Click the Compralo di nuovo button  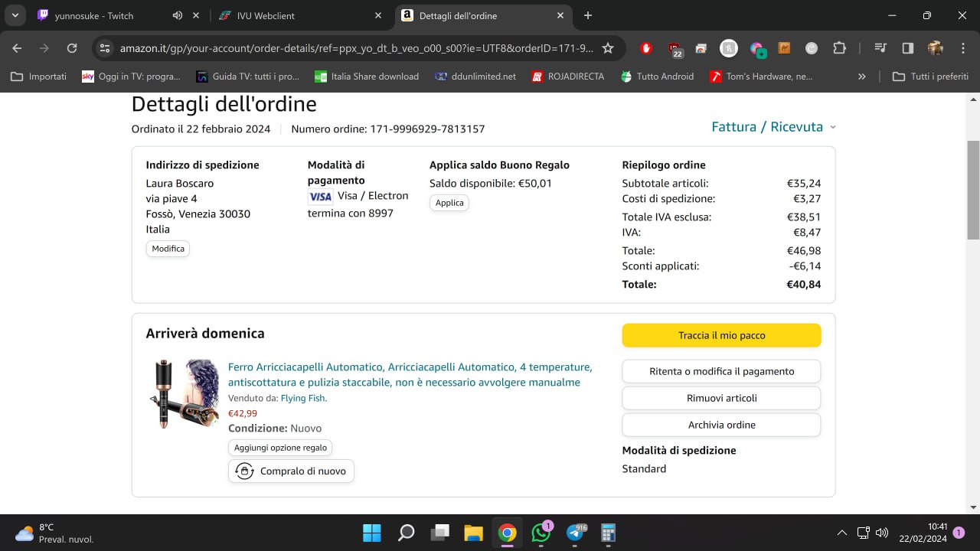pos(291,471)
